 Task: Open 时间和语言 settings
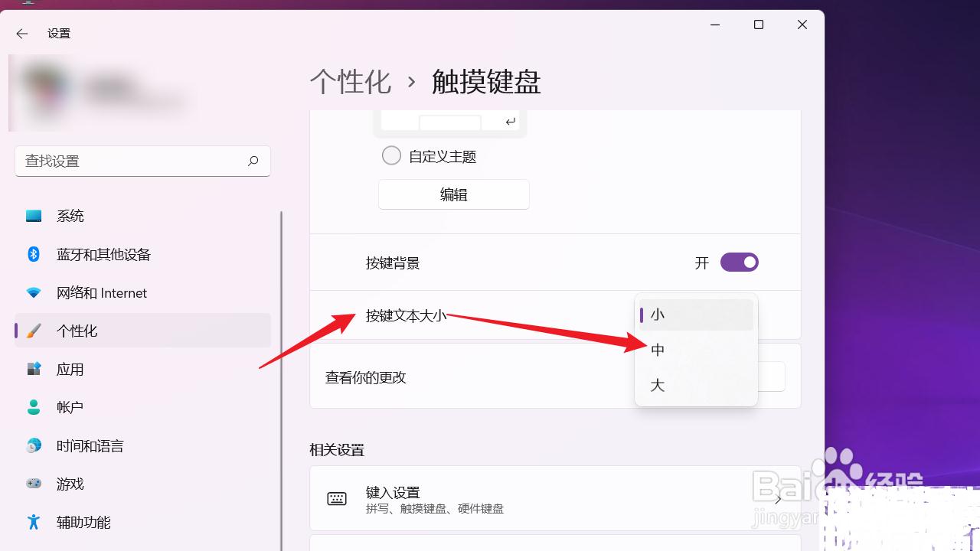pos(34,445)
